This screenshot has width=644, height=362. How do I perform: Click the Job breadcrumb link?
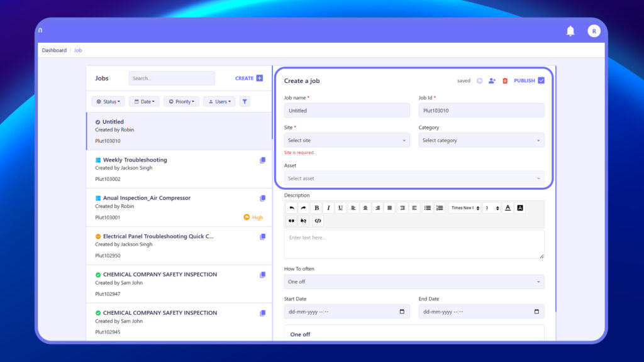point(78,50)
